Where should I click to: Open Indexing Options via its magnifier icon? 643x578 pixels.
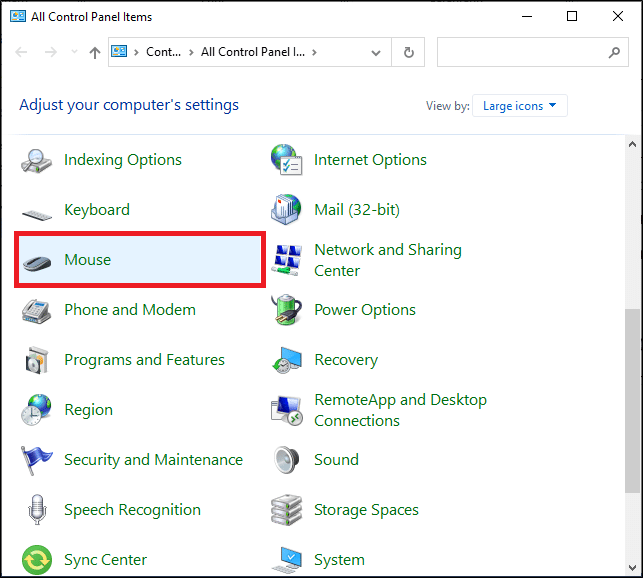click(x=37, y=160)
